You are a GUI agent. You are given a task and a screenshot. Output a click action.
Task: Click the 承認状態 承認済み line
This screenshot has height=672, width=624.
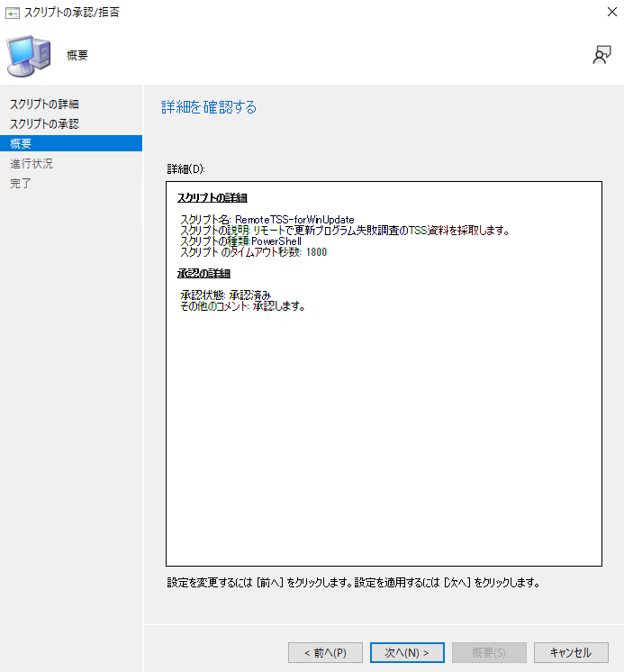click(225, 295)
